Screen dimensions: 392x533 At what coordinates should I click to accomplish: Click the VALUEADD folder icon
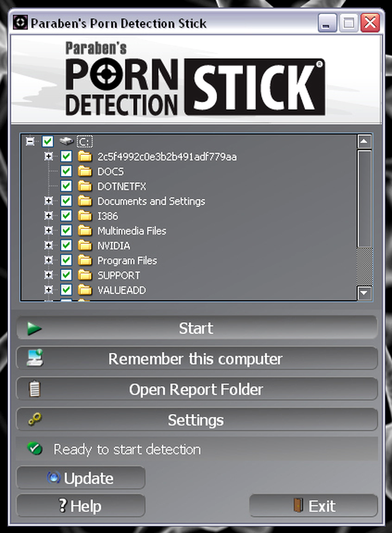[85, 290]
